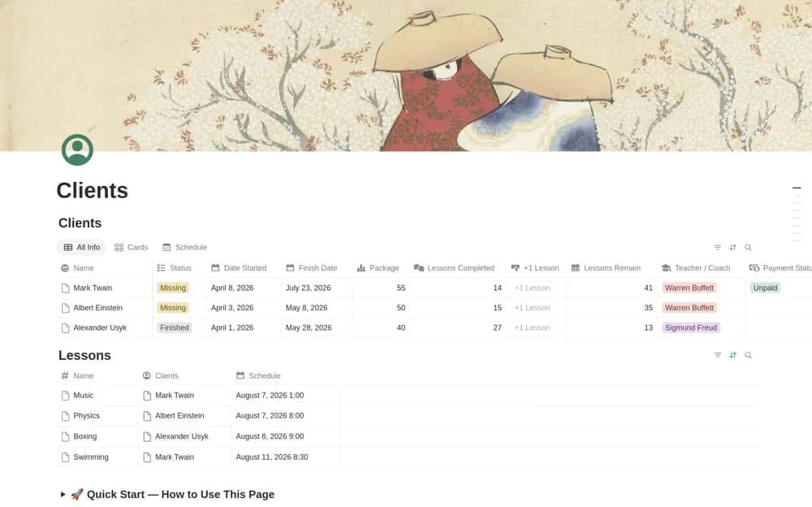Click page icon next to Mark Twain client
The image size is (812, 507).
click(x=65, y=288)
